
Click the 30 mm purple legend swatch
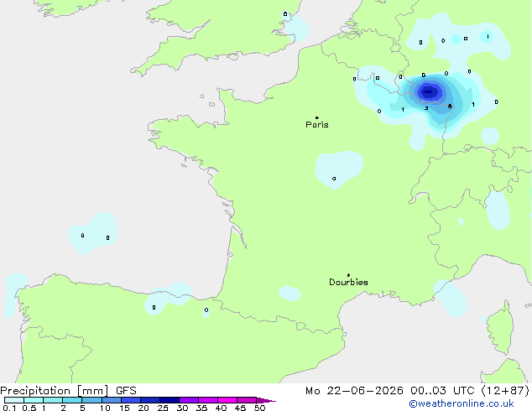coord(189,400)
